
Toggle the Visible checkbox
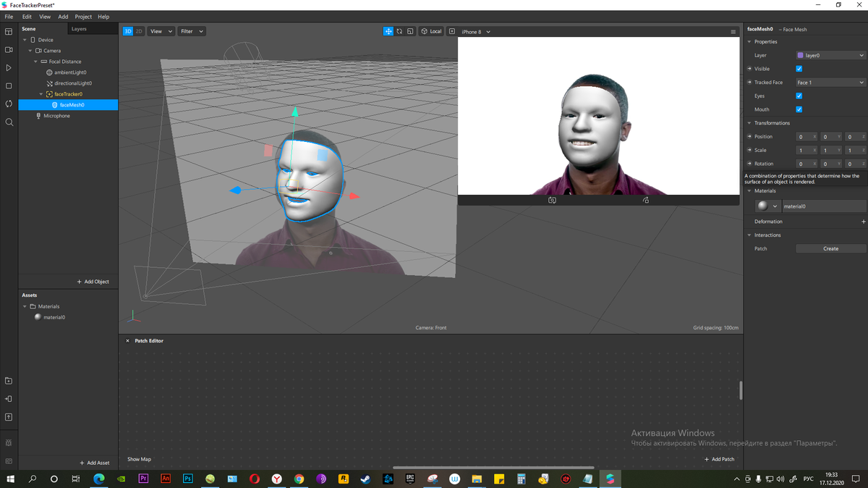[x=799, y=69]
